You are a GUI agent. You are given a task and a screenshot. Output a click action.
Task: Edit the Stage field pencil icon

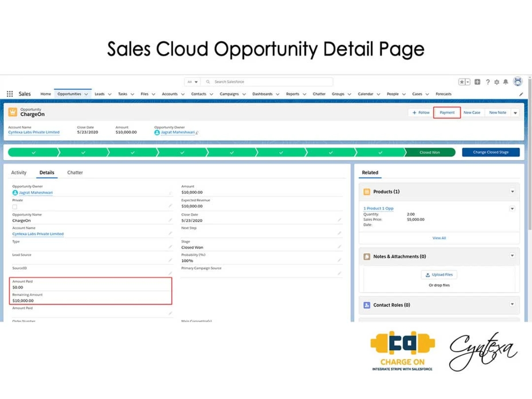tap(340, 246)
